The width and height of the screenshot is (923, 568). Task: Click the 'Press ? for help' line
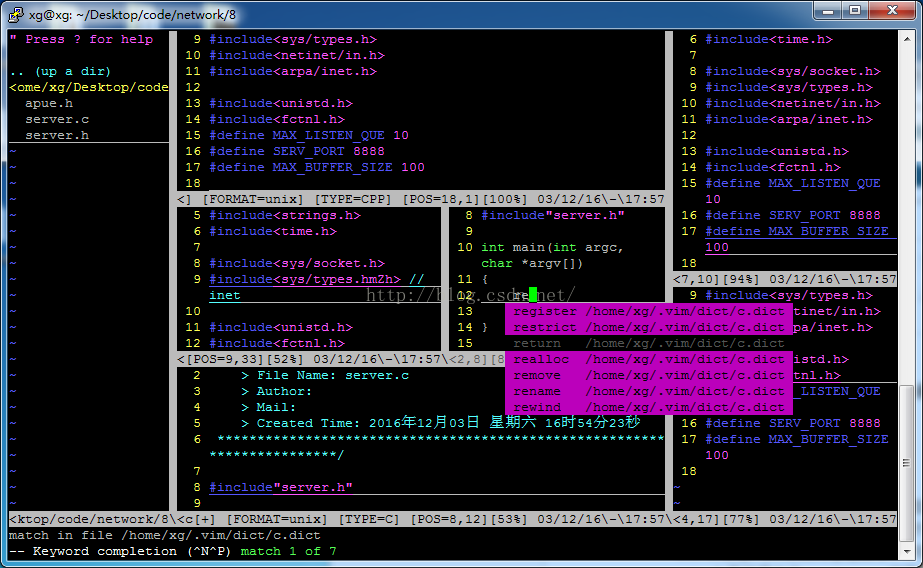[x=81, y=39]
